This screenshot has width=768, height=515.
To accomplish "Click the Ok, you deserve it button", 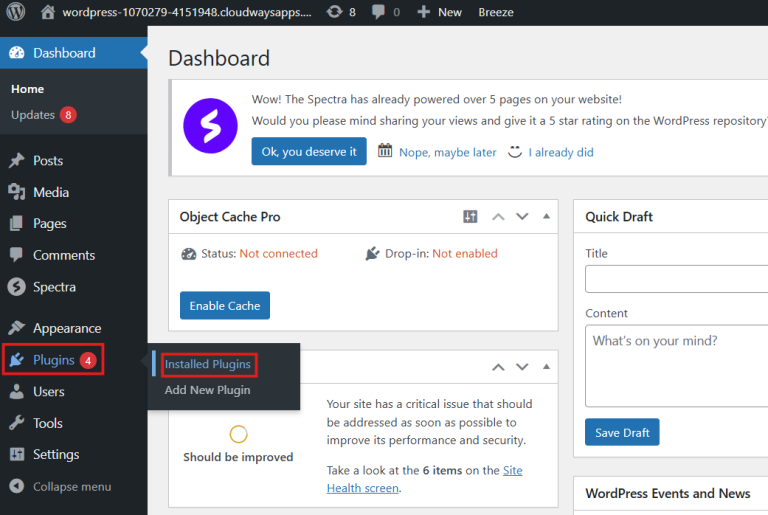I will click(x=309, y=151).
